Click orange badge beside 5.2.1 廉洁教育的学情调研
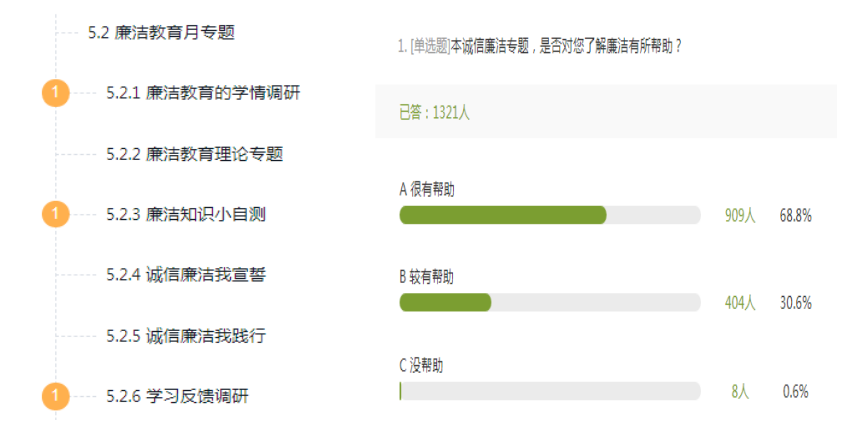Screen dimensions: 844x427 click(x=55, y=93)
